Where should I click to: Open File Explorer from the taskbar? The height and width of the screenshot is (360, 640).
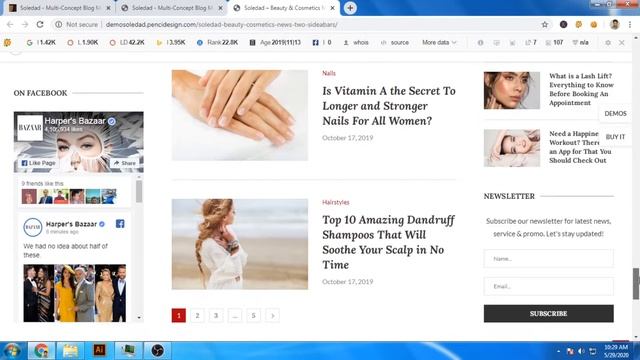(x=70, y=351)
